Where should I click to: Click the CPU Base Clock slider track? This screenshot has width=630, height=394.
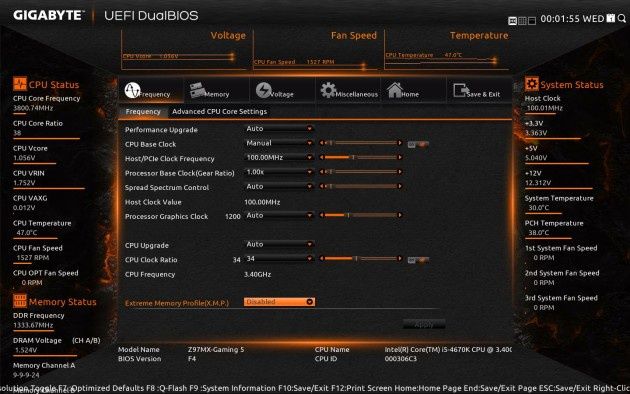pyautogui.click(x=360, y=143)
